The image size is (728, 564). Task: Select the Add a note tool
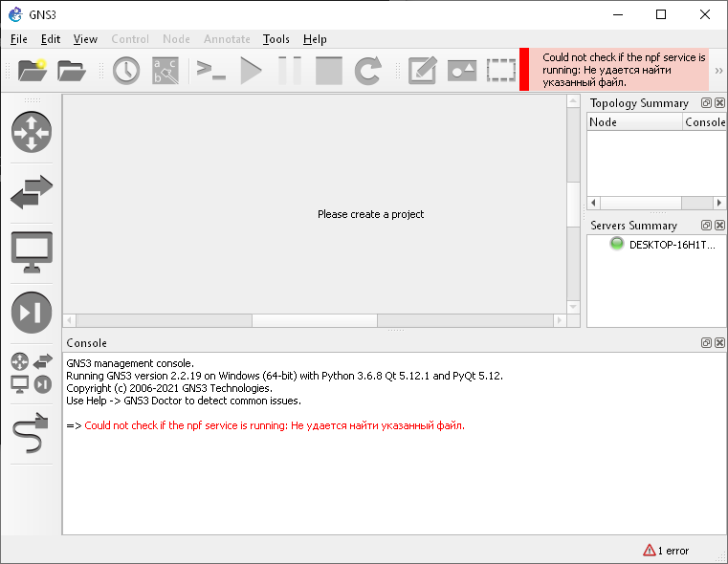click(423, 71)
